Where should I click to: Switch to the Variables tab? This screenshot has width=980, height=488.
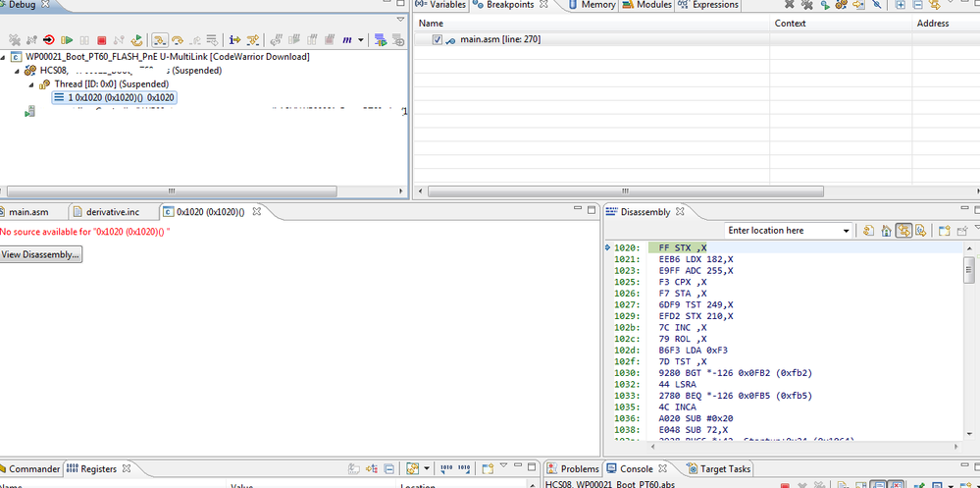(440, 4)
